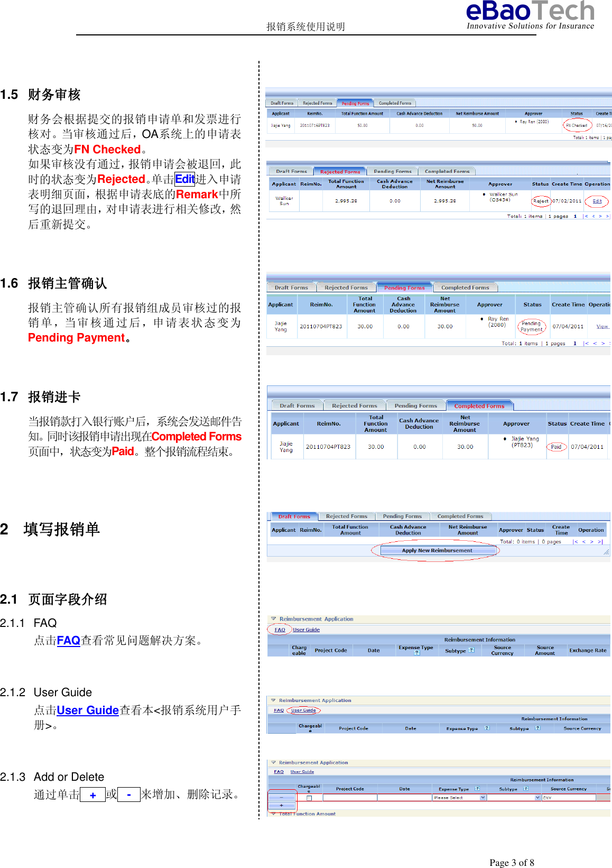The image size is (612, 868).
Task: Click ReimNo. 20110704PT823 in the Paid row
Action: point(328,447)
